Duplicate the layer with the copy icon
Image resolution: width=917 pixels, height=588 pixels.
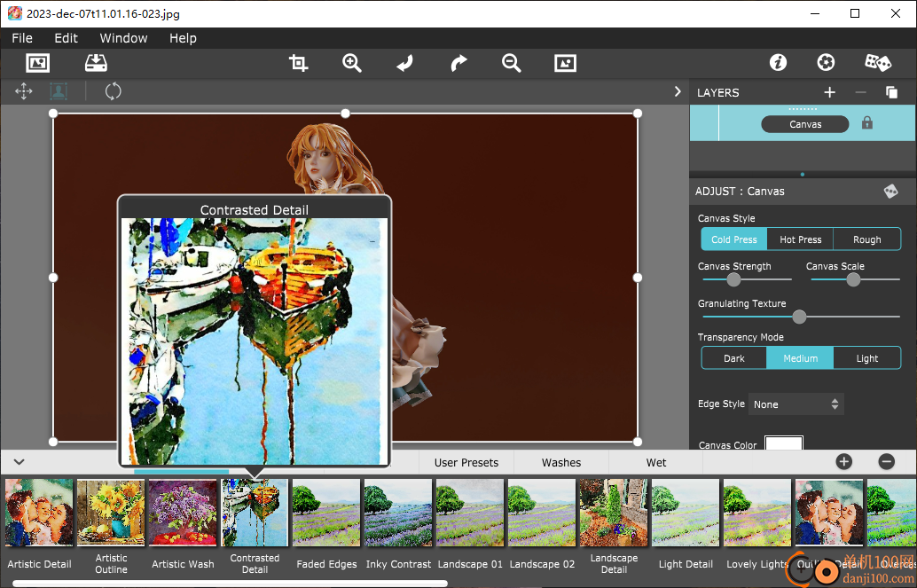[x=891, y=92]
